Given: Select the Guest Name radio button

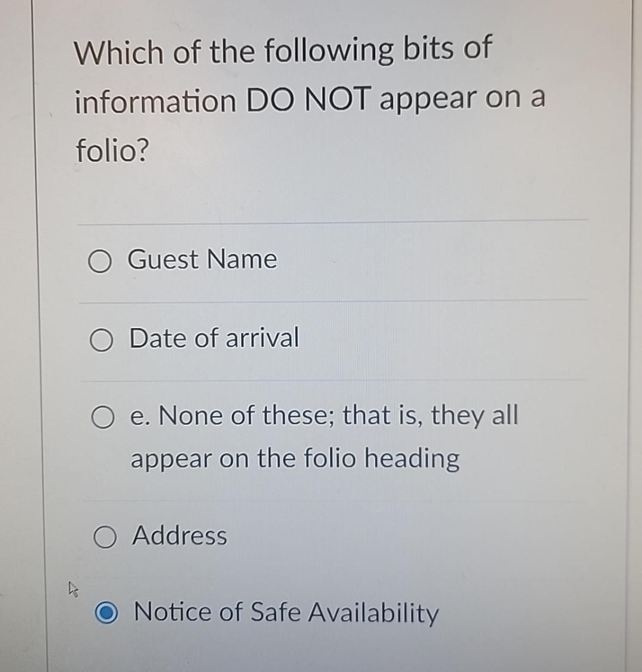Looking at the screenshot, I should (x=102, y=260).
